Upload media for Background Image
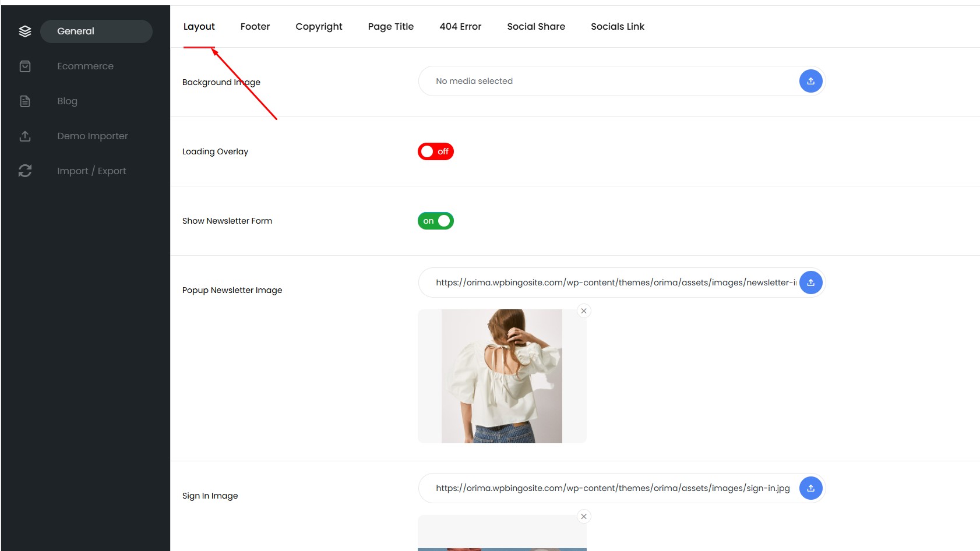Viewport: 980px width, 551px height. point(810,81)
